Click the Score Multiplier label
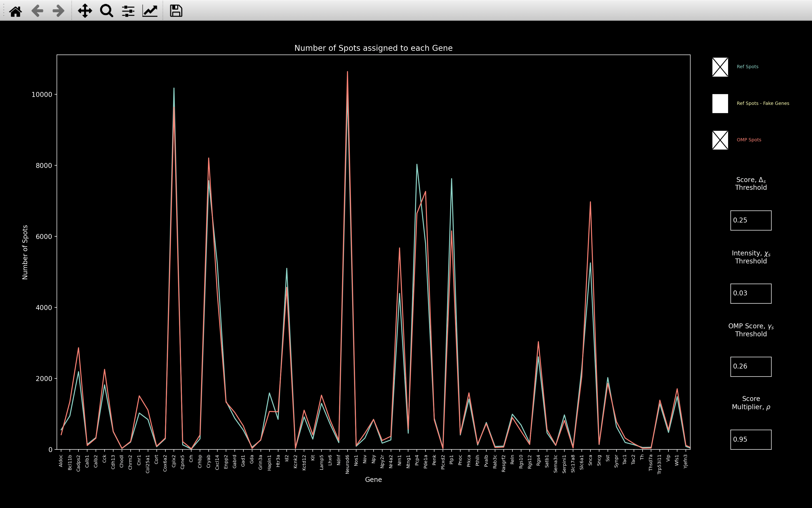This screenshot has height=508, width=812. [751, 403]
